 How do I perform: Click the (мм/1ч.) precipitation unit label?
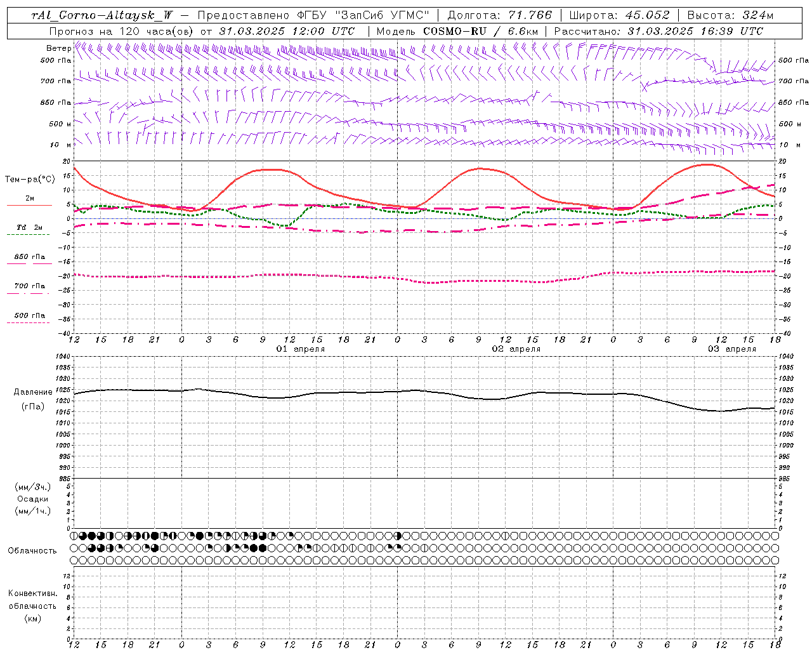32,511
